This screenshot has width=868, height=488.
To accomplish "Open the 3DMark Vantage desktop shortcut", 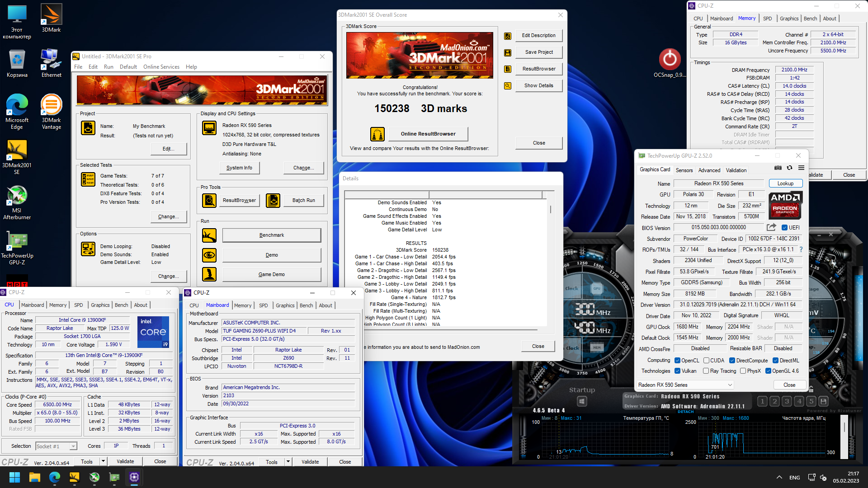I will [x=52, y=111].
